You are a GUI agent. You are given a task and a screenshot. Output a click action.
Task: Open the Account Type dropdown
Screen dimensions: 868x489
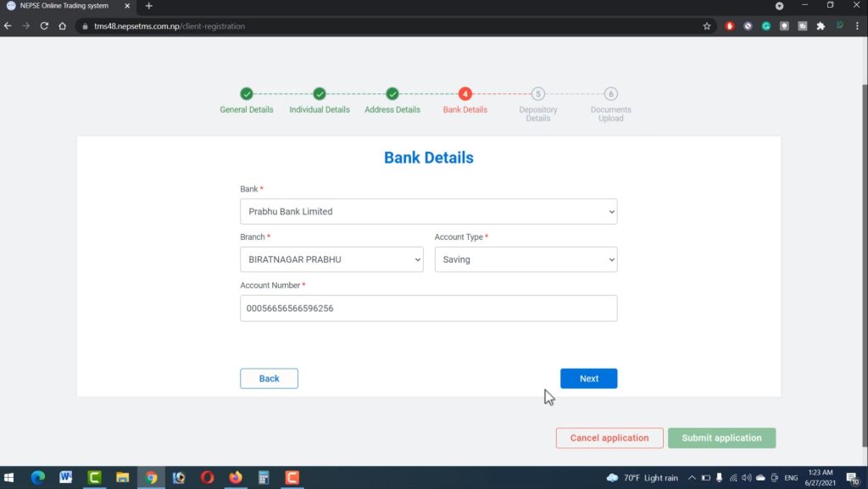click(x=526, y=259)
